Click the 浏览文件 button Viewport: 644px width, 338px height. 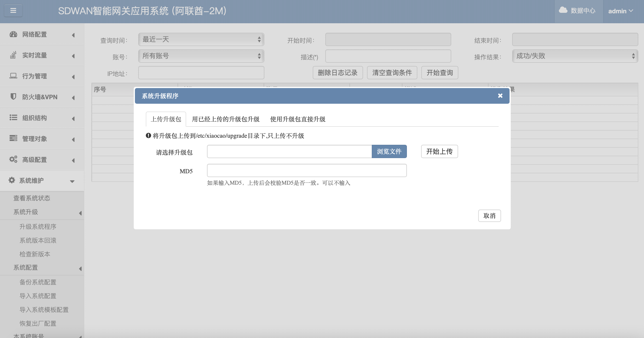tap(389, 151)
